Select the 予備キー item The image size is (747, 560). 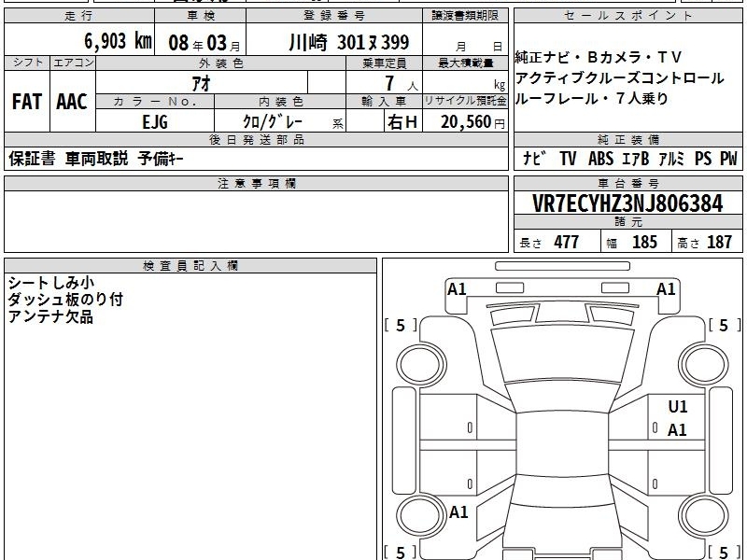[x=161, y=159]
